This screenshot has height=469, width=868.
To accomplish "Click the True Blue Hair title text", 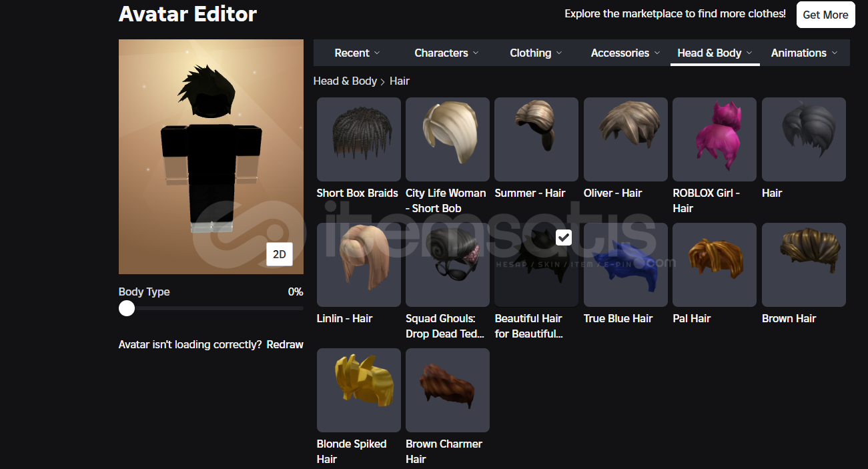I will tap(618, 318).
